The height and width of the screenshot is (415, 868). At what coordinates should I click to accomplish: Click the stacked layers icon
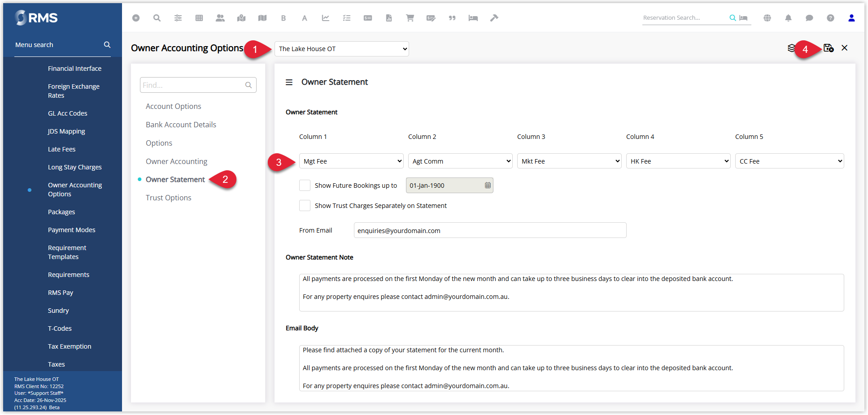point(792,48)
